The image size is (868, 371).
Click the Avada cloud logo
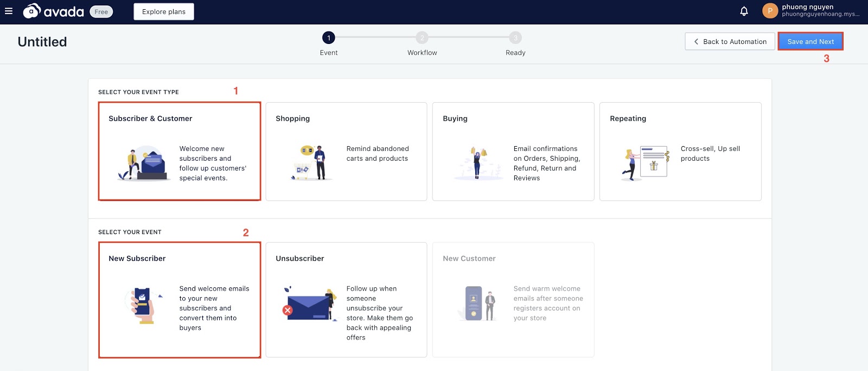pos(32,11)
